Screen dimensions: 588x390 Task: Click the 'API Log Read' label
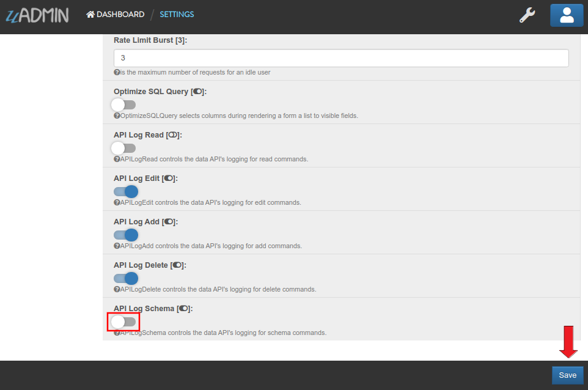148,135
